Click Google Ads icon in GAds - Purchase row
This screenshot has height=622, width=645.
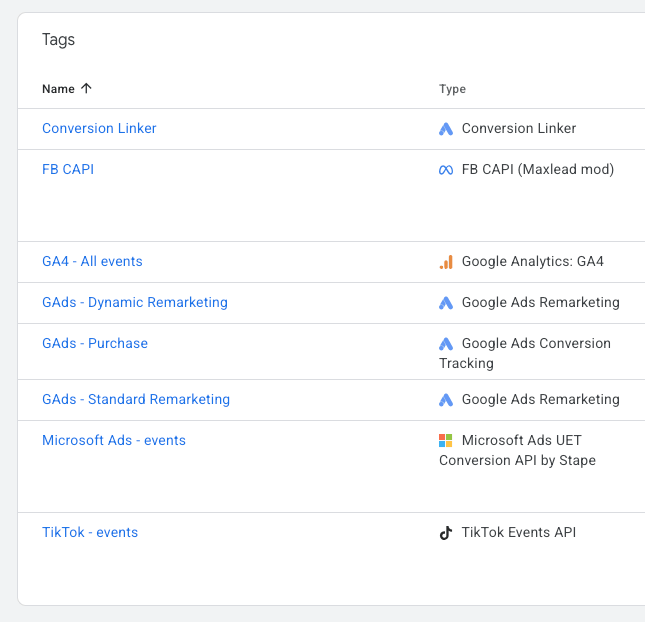(x=446, y=344)
